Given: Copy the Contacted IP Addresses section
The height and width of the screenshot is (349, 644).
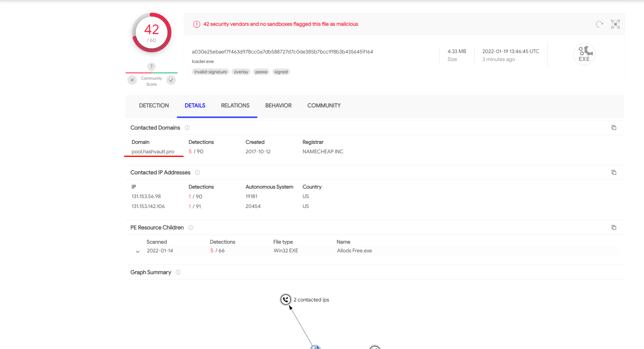Looking at the screenshot, I should coord(614,172).
